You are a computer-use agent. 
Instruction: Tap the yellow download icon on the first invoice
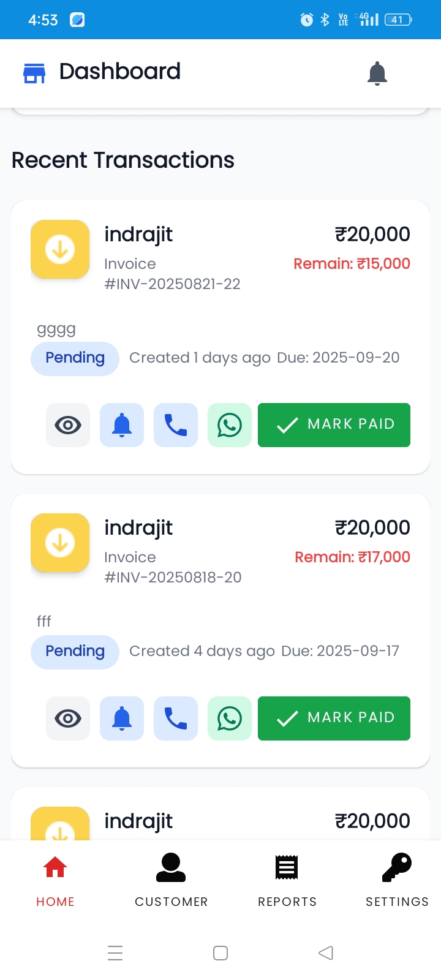(59, 249)
